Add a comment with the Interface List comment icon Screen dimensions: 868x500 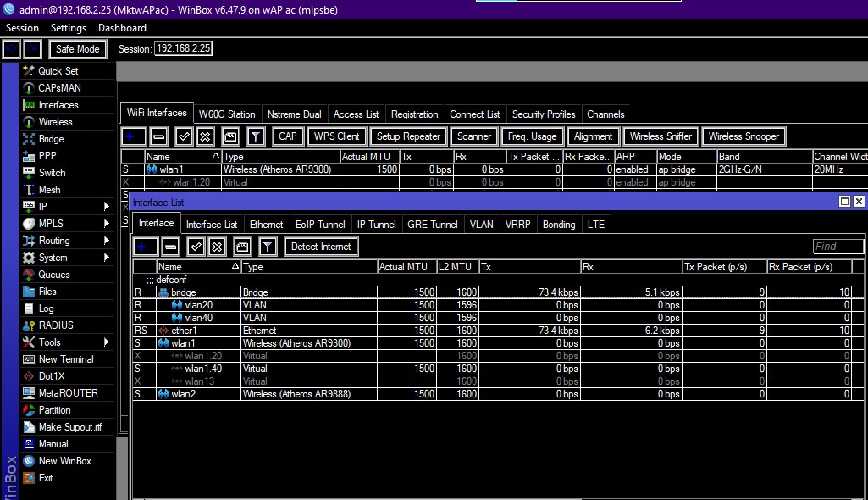[242, 247]
